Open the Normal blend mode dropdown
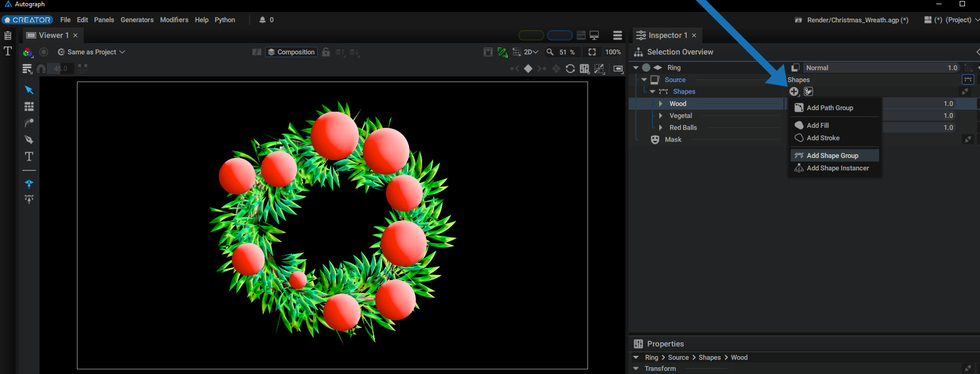The height and width of the screenshot is (374, 980). (x=882, y=68)
